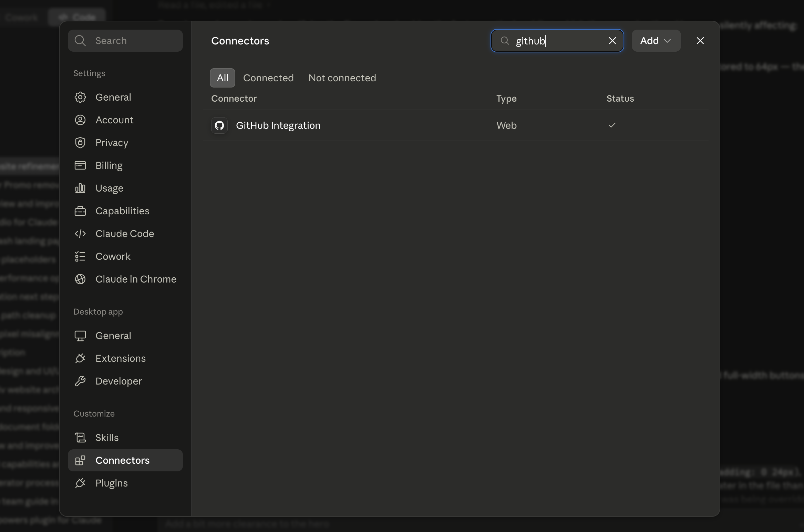Image resolution: width=804 pixels, height=532 pixels.
Task: Go to Claude Code settings
Action: (x=125, y=234)
